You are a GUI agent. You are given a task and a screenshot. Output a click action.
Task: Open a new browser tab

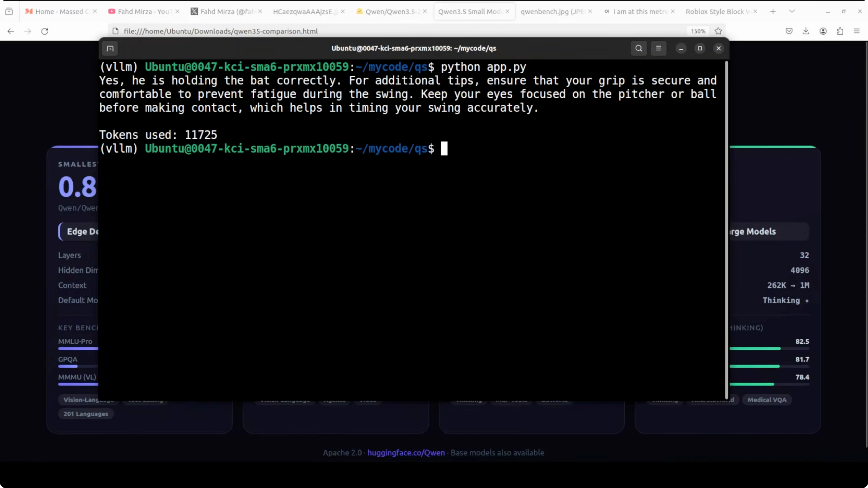click(x=773, y=12)
